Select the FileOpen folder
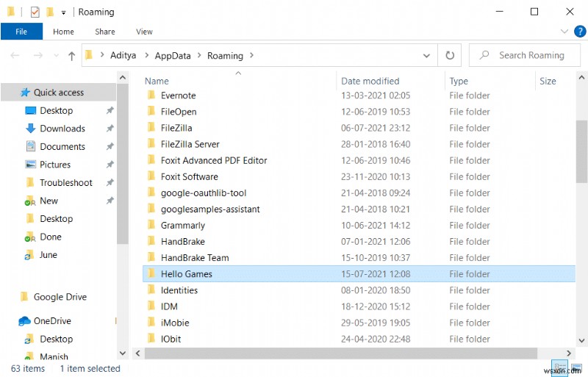 pyautogui.click(x=179, y=112)
